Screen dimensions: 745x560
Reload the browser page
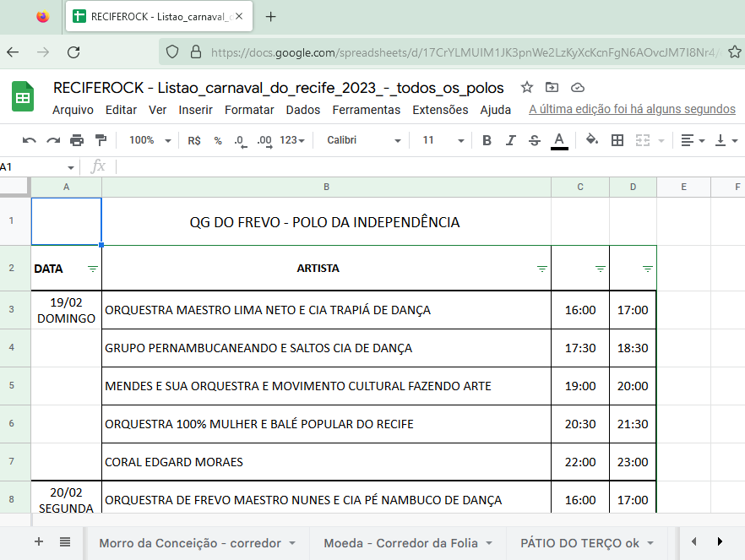[x=73, y=52]
